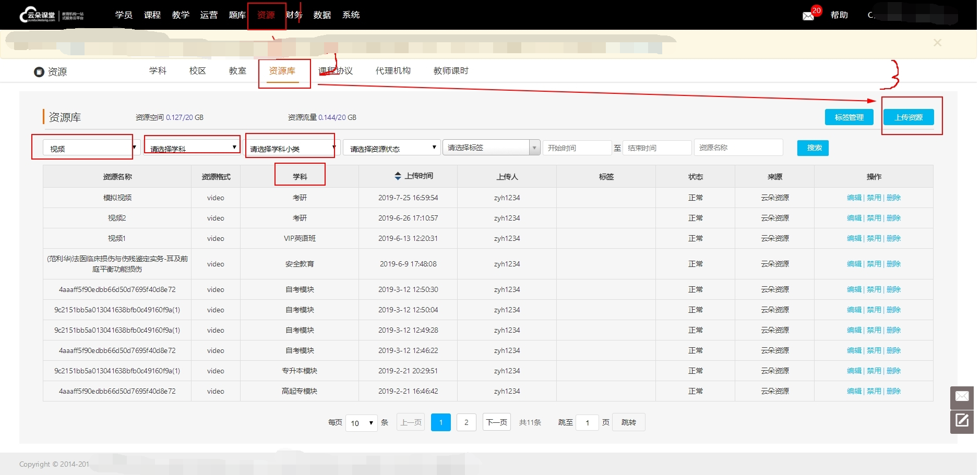Click the 资源名称 column header
Screen dimensions: 980x475
[117, 177]
